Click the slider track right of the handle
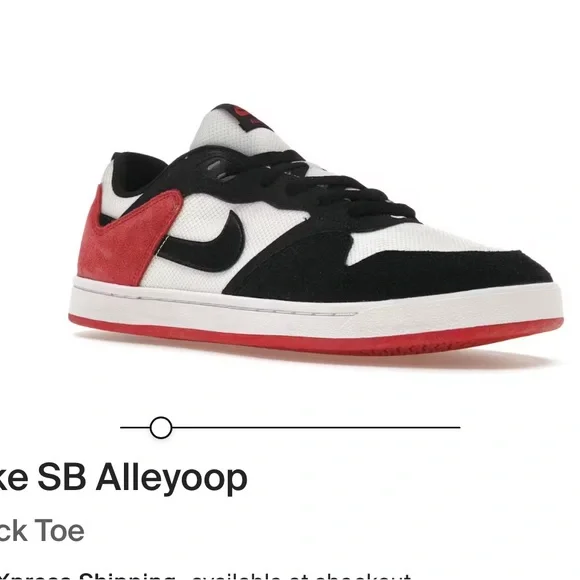The width and height of the screenshot is (580, 580). tap(316, 427)
